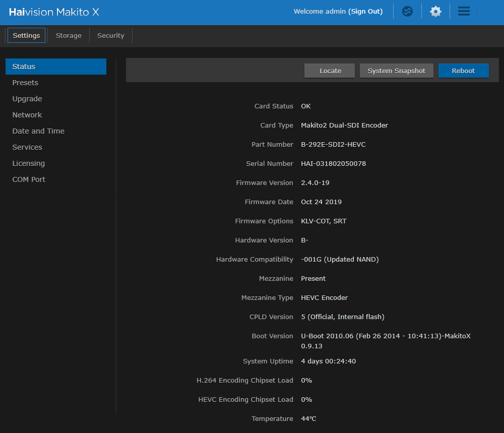Open Network settings
Viewport: 504px width, 433px height.
click(27, 114)
